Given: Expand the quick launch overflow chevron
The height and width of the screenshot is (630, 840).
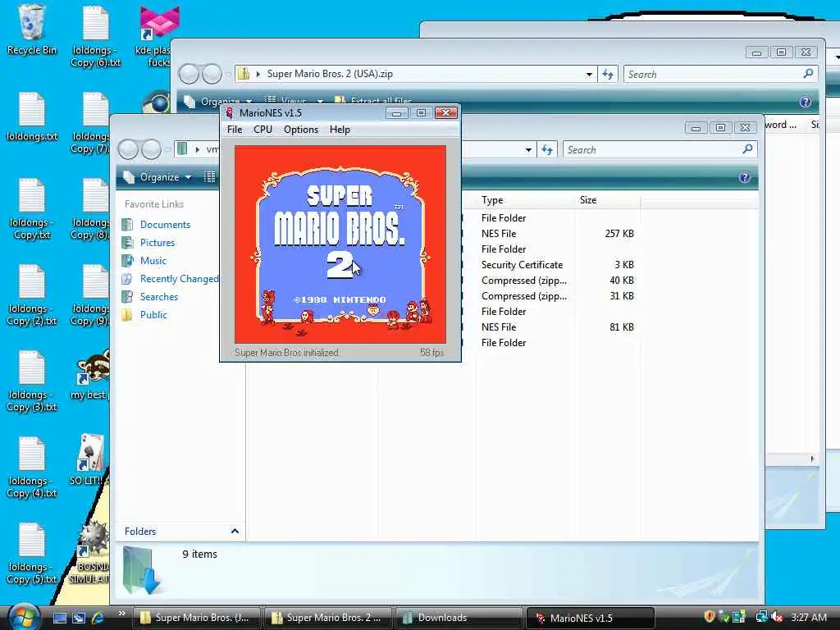Looking at the screenshot, I should 121,614.
